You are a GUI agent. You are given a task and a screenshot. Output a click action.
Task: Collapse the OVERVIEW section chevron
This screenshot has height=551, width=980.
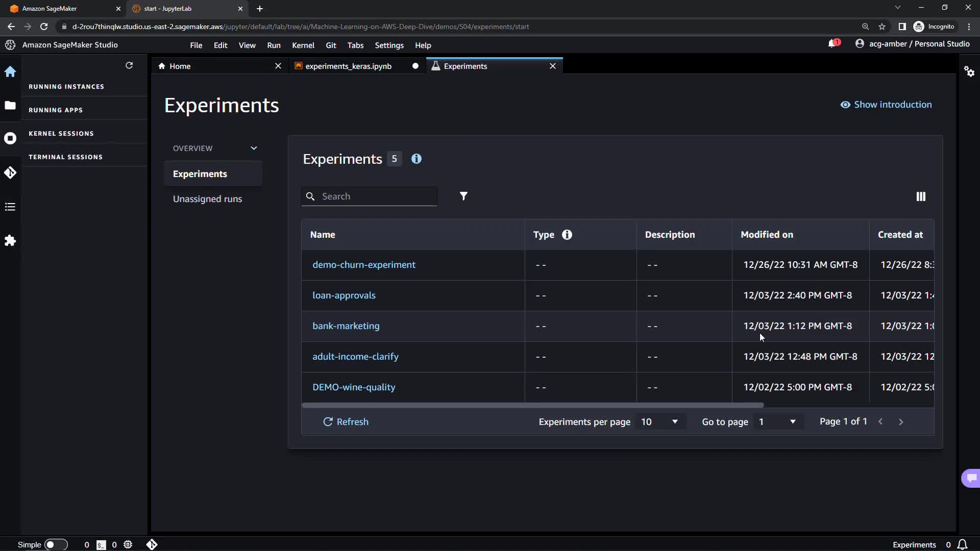click(x=254, y=148)
